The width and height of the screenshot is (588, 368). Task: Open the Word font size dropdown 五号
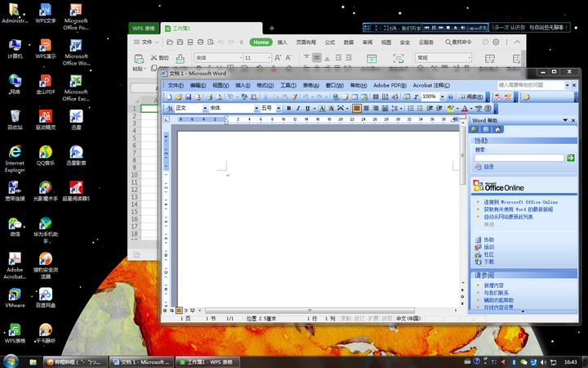(x=278, y=109)
